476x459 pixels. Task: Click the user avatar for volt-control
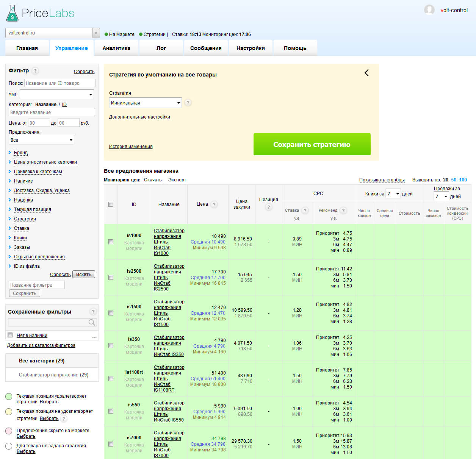tap(429, 10)
